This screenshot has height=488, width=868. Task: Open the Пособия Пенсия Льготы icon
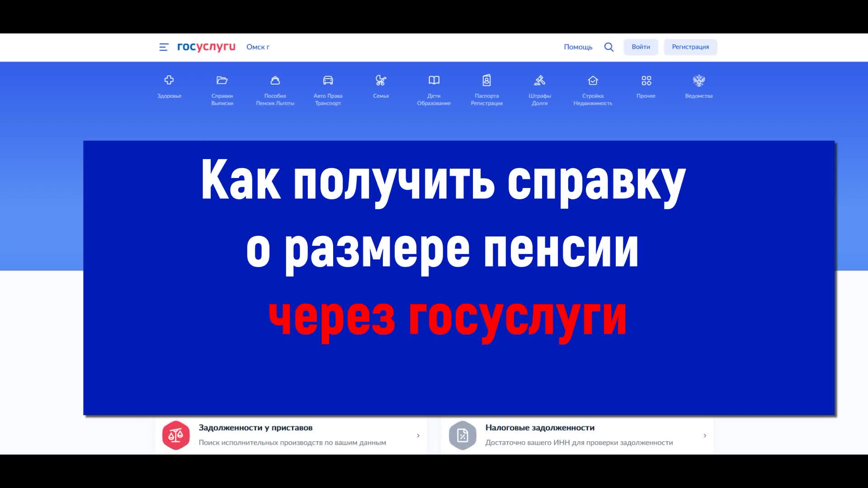(275, 80)
